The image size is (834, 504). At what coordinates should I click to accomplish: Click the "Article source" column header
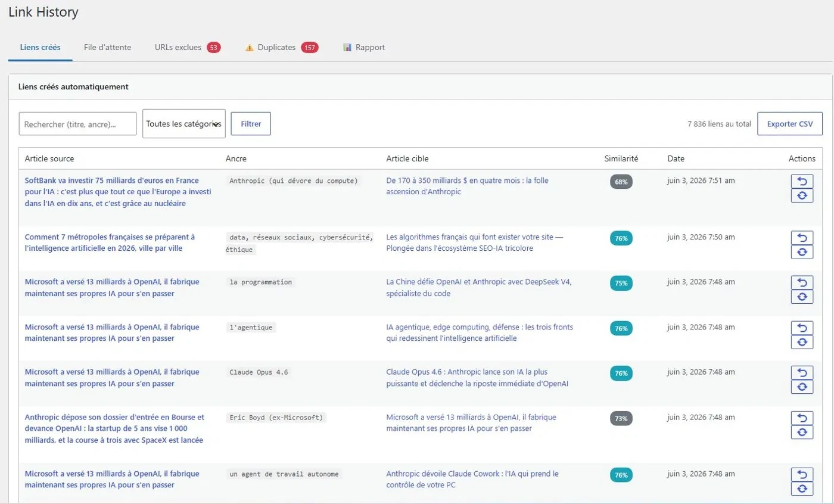tap(49, 158)
